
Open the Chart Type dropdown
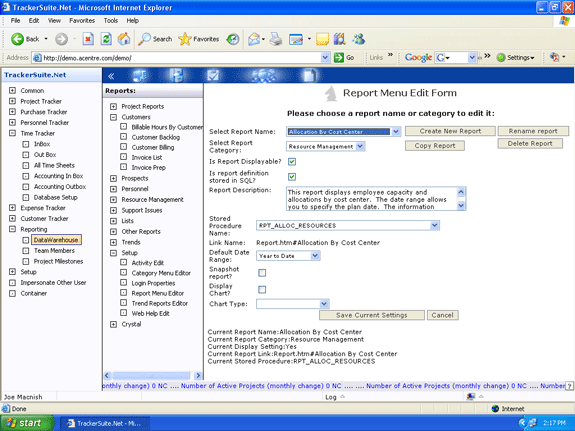[324, 304]
